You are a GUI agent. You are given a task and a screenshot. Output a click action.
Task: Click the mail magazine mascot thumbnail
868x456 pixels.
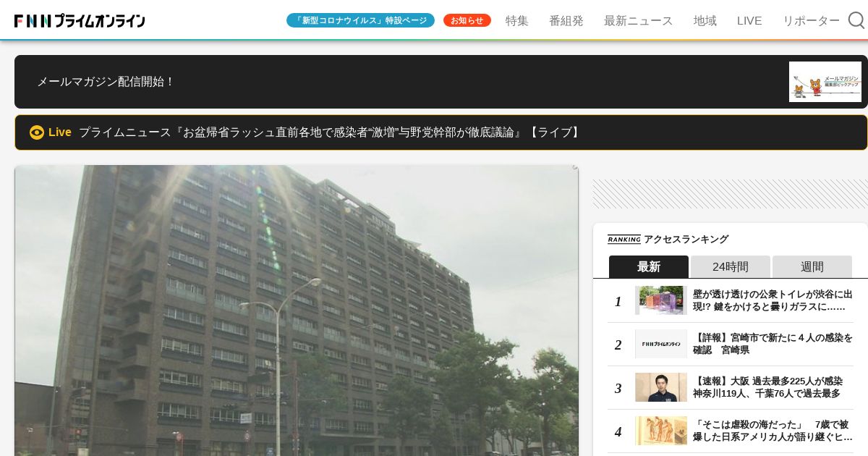point(825,82)
